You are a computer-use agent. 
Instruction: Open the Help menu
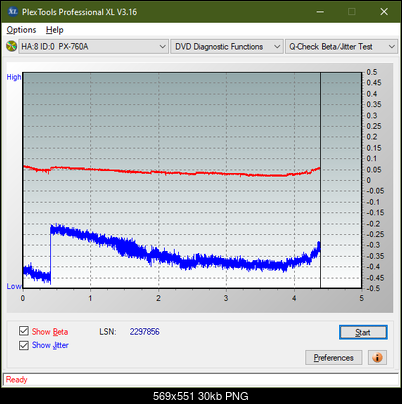coord(55,30)
